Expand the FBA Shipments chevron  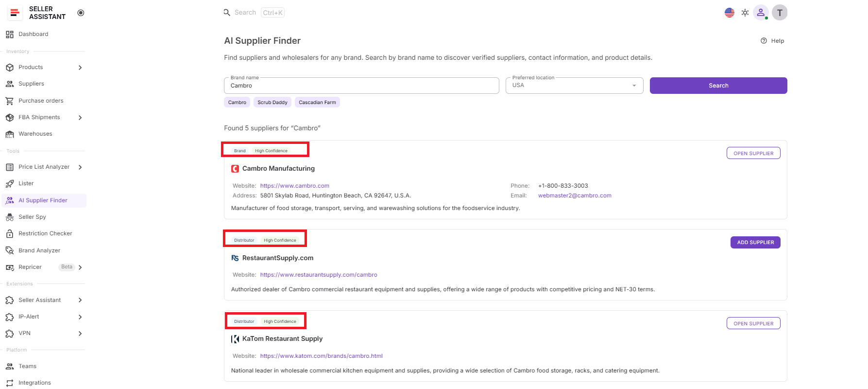tap(80, 118)
